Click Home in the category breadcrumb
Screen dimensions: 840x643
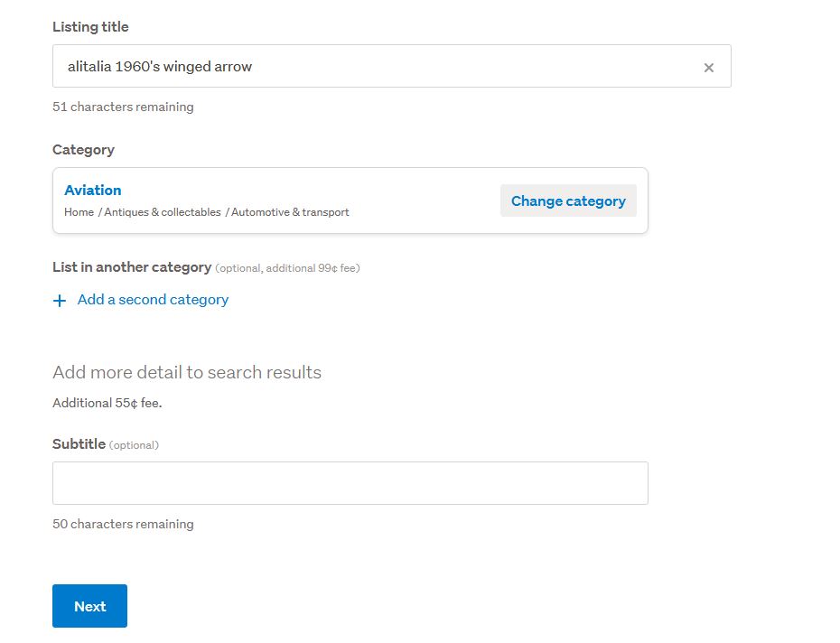tap(79, 212)
